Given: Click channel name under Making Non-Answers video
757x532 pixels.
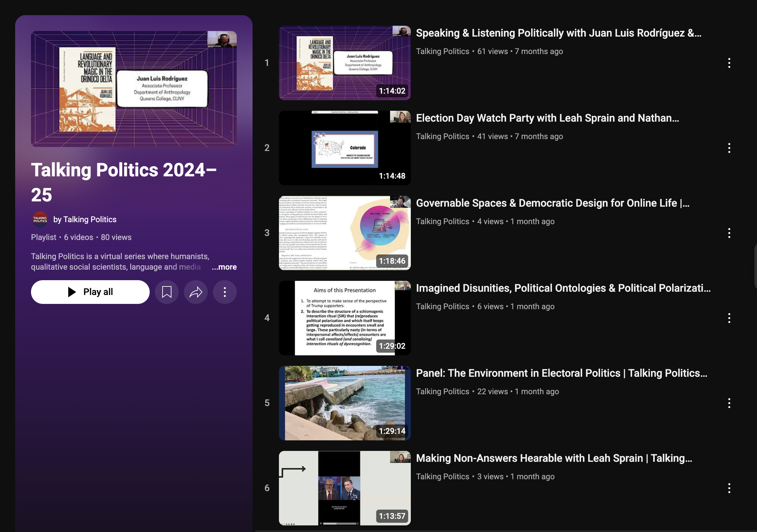Looking at the screenshot, I should click(x=442, y=477).
